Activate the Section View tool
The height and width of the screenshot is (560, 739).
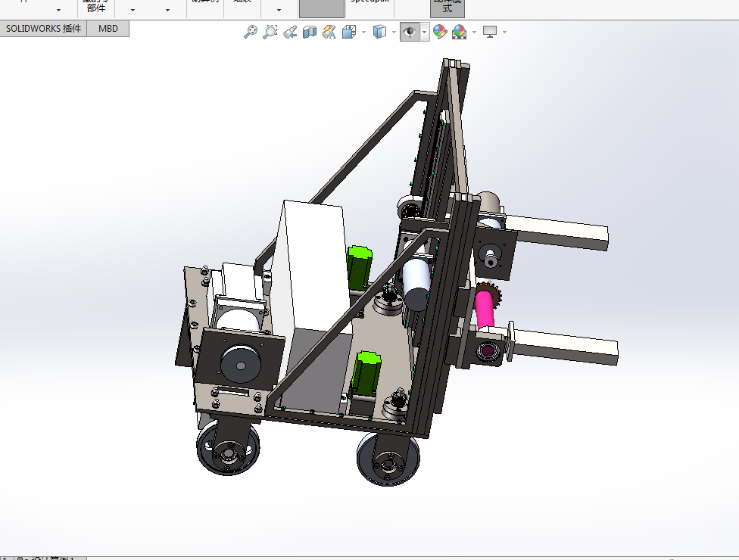click(x=309, y=32)
